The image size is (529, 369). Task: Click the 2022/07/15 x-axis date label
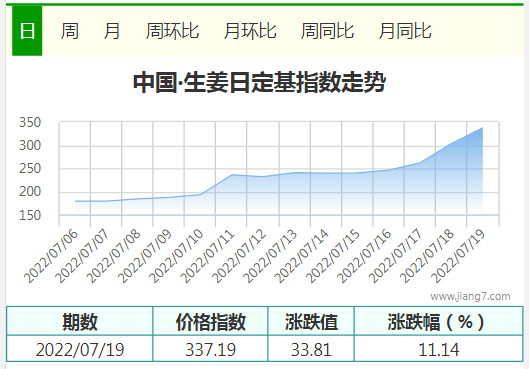pos(333,256)
